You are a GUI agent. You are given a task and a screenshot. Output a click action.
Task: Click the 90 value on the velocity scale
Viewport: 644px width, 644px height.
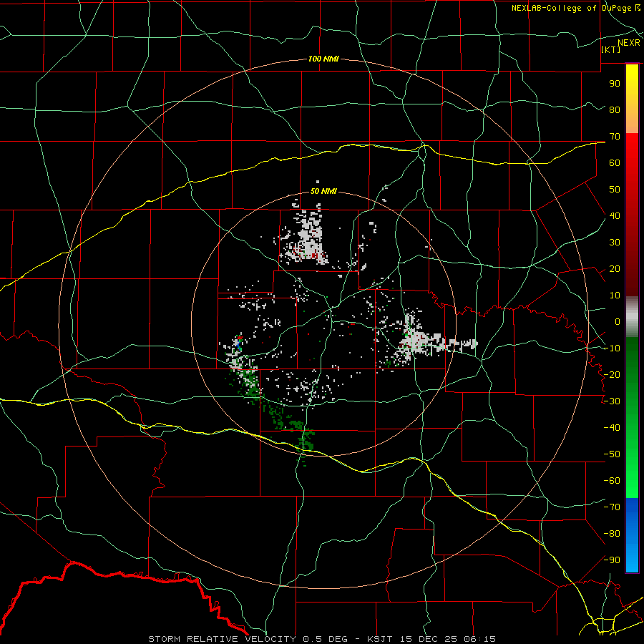coord(615,84)
